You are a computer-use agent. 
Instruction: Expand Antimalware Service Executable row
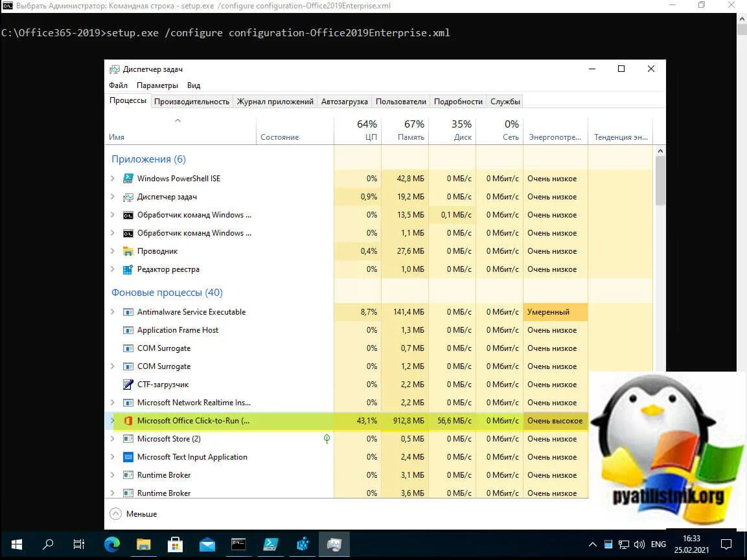[113, 312]
